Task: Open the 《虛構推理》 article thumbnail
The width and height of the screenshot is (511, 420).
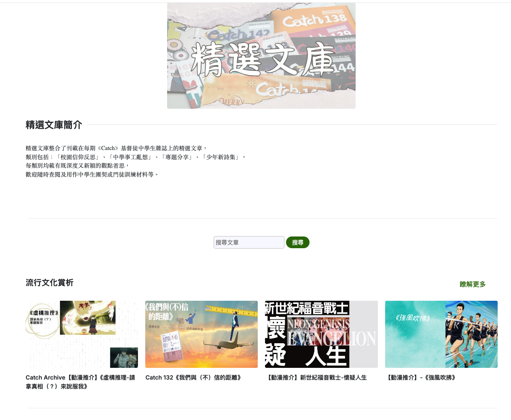Action: click(x=82, y=334)
